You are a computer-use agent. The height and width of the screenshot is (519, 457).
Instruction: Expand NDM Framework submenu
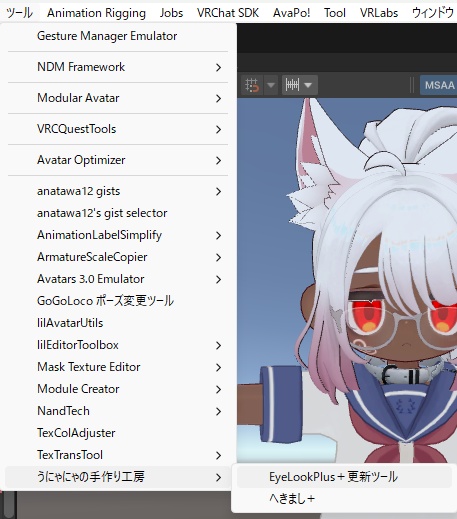pyautogui.click(x=118, y=67)
